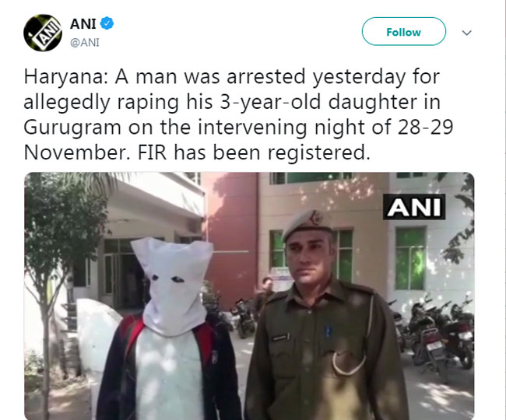Click the green window on building

410,258
